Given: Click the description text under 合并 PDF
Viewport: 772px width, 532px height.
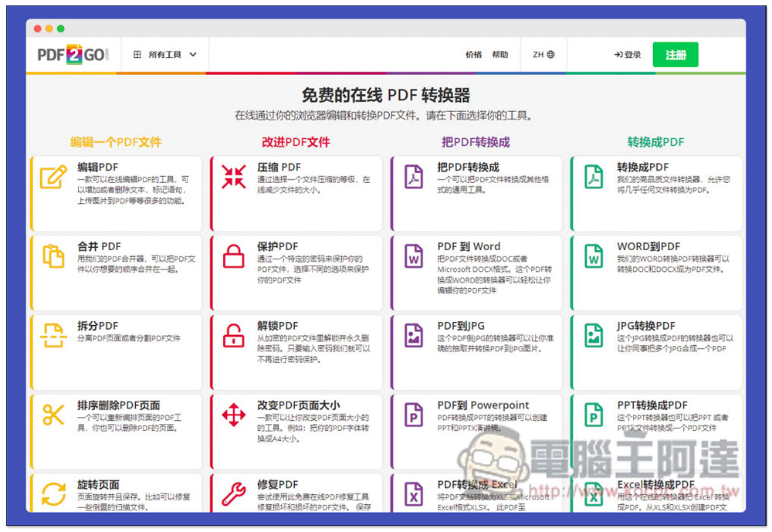Looking at the screenshot, I should click(137, 264).
